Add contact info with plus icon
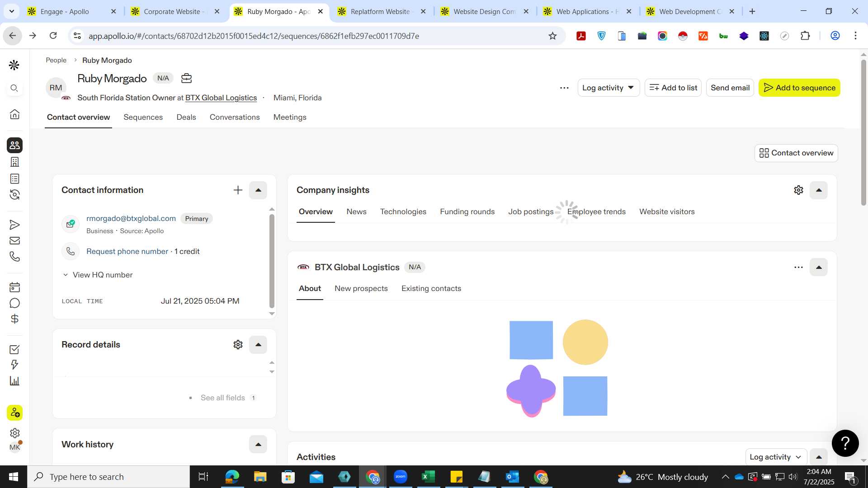This screenshot has height=488, width=868. (x=238, y=190)
